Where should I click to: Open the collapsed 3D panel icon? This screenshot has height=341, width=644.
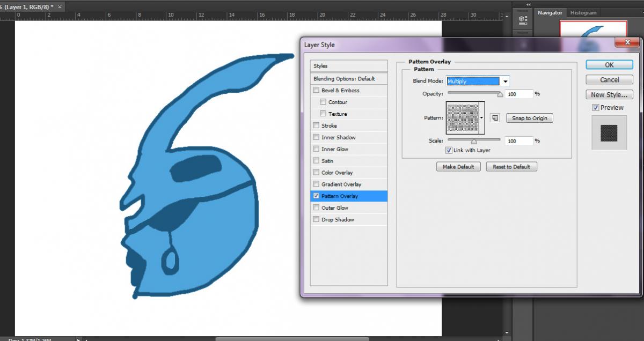click(523, 19)
